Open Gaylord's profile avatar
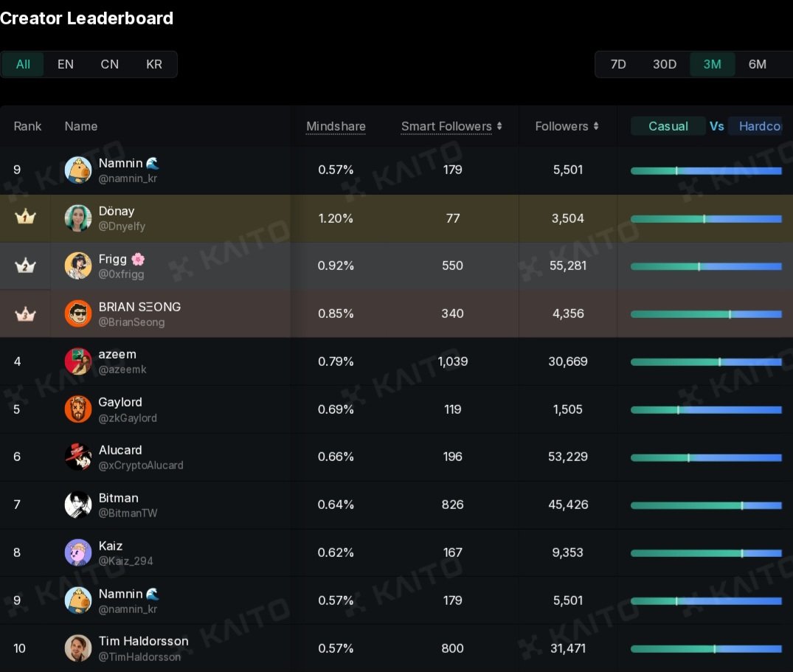Viewport: 793px width, 672px height. 78,409
